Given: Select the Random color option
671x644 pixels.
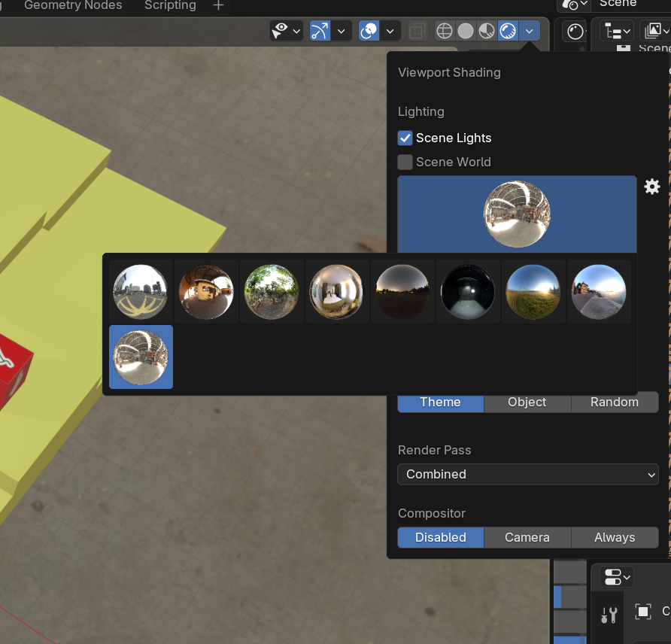Looking at the screenshot, I should tap(615, 402).
